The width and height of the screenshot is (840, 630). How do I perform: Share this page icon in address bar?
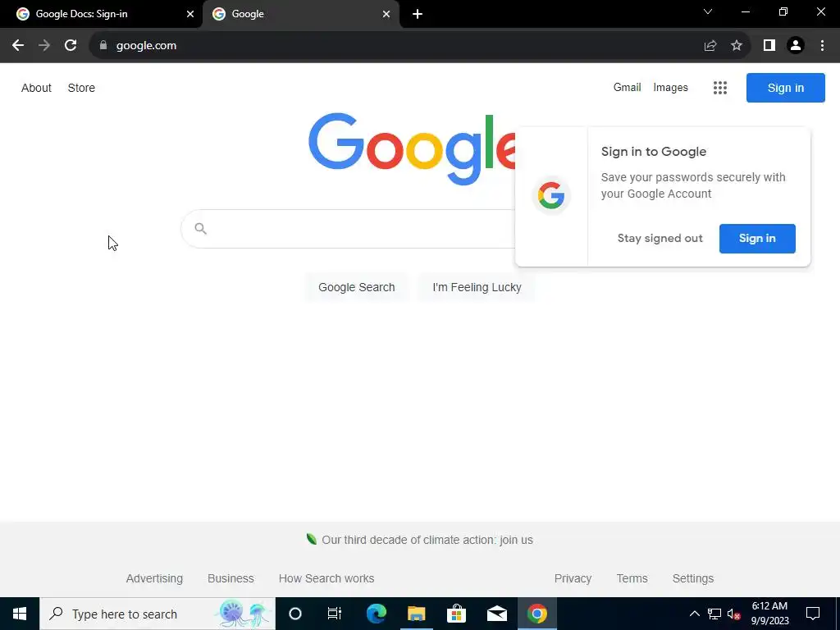[x=710, y=46]
